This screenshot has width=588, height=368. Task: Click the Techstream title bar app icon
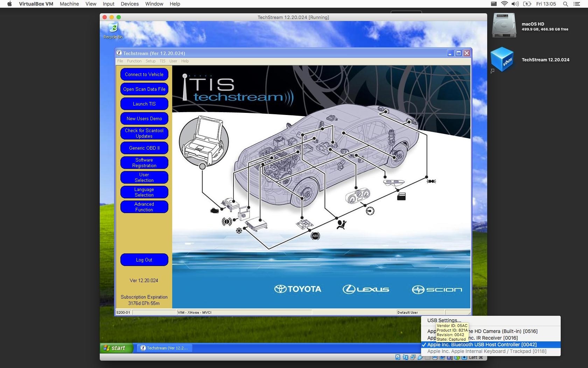[119, 53]
